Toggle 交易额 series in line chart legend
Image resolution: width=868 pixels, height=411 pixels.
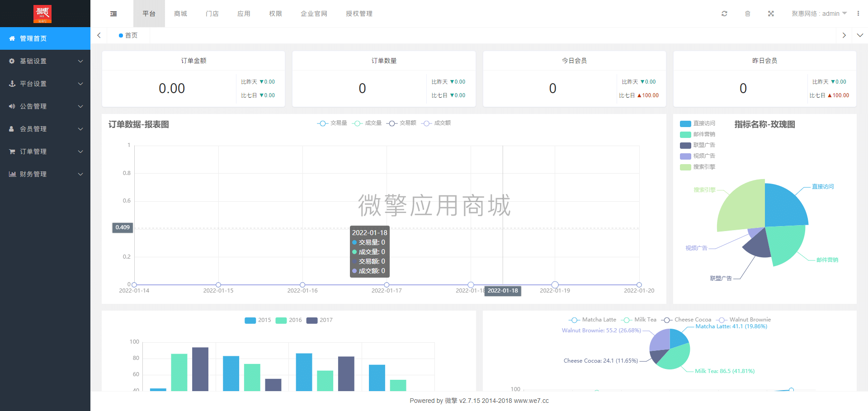(x=401, y=123)
